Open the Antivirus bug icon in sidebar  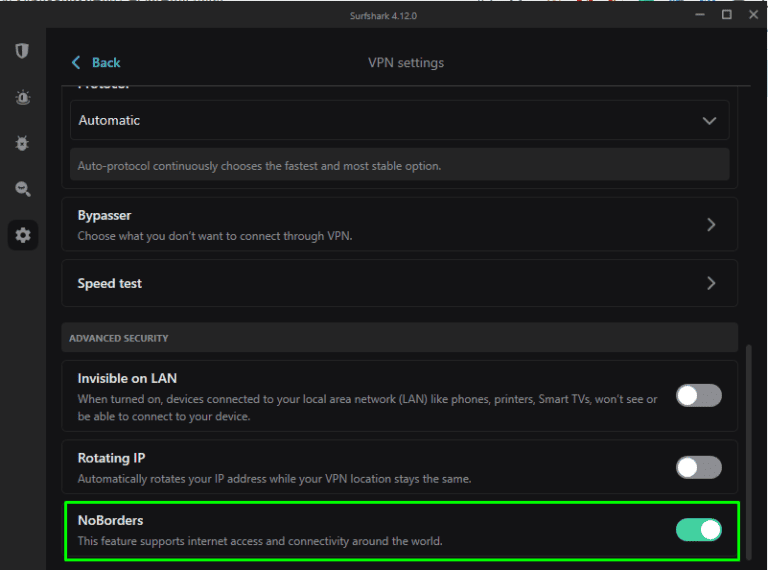coord(22,143)
